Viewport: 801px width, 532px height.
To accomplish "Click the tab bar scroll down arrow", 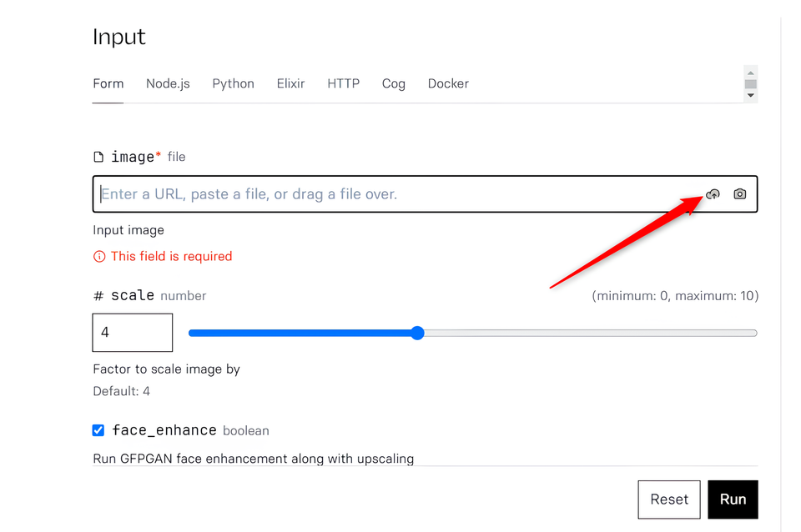I will click(750, 95).
